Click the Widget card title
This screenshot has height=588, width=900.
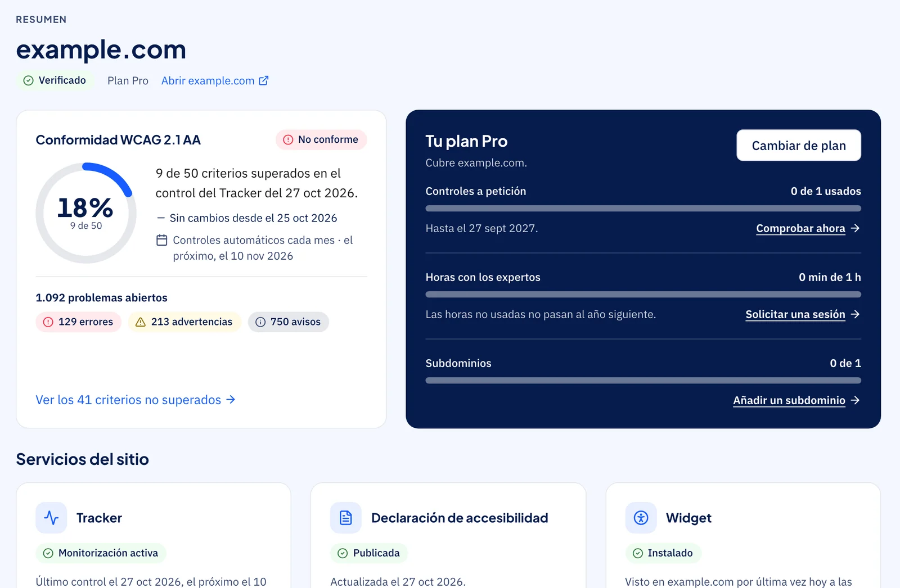point(688,518)
